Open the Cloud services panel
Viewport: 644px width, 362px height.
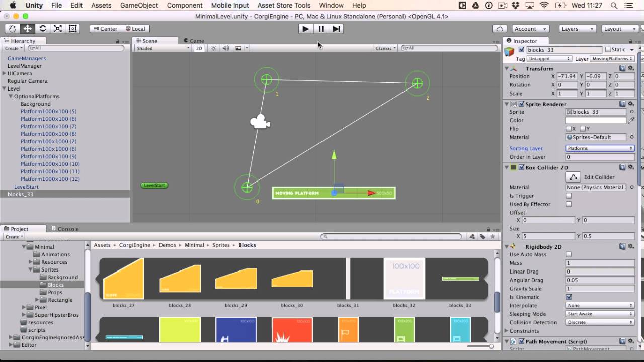500,29
